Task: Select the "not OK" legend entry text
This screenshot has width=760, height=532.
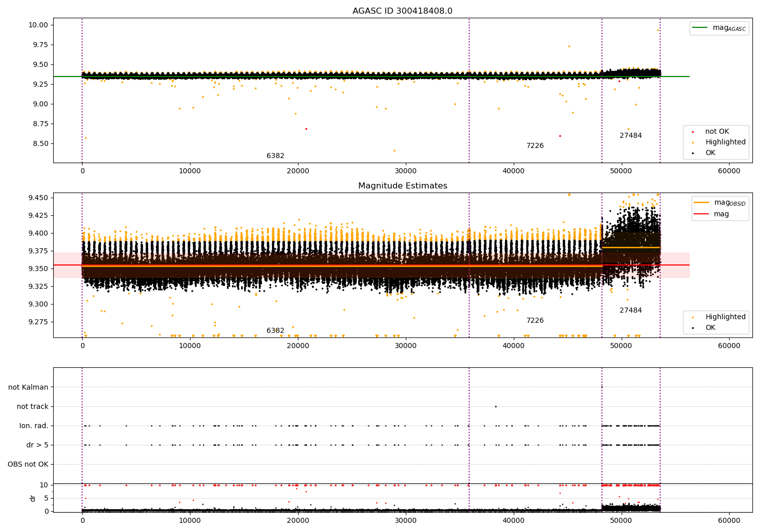Action: pos(717,132)
